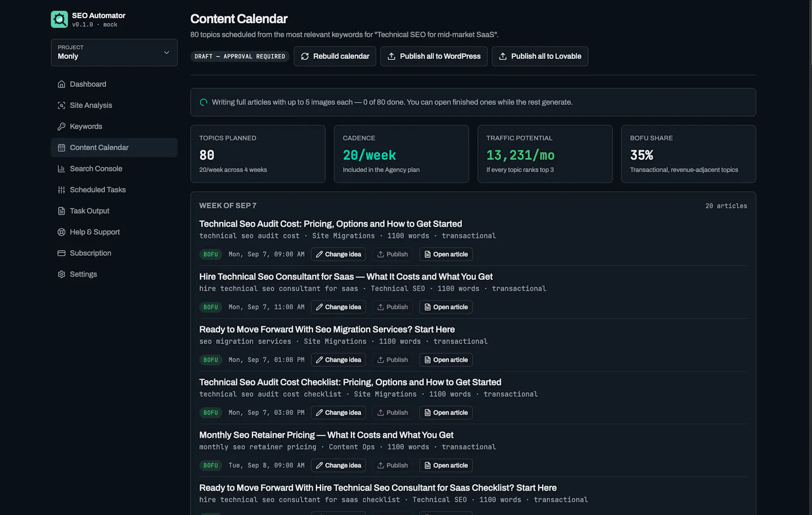Click the Rebuild calendar button
This screenshot has width=812, height=515.
[x=335, y=56]
